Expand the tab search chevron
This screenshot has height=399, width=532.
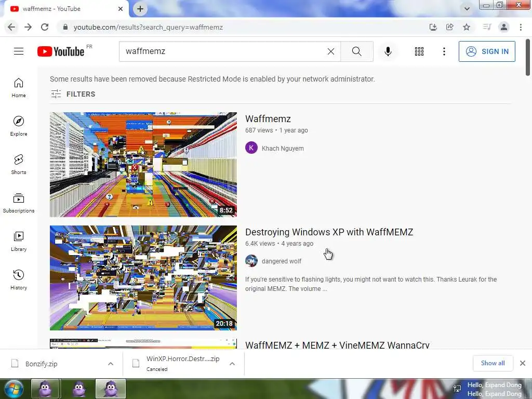[467, 9]
